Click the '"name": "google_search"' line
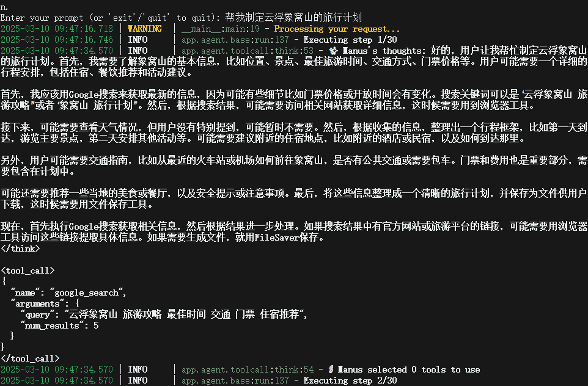The height and width of the screenshot is (386, 588). (x=68, y=293)
